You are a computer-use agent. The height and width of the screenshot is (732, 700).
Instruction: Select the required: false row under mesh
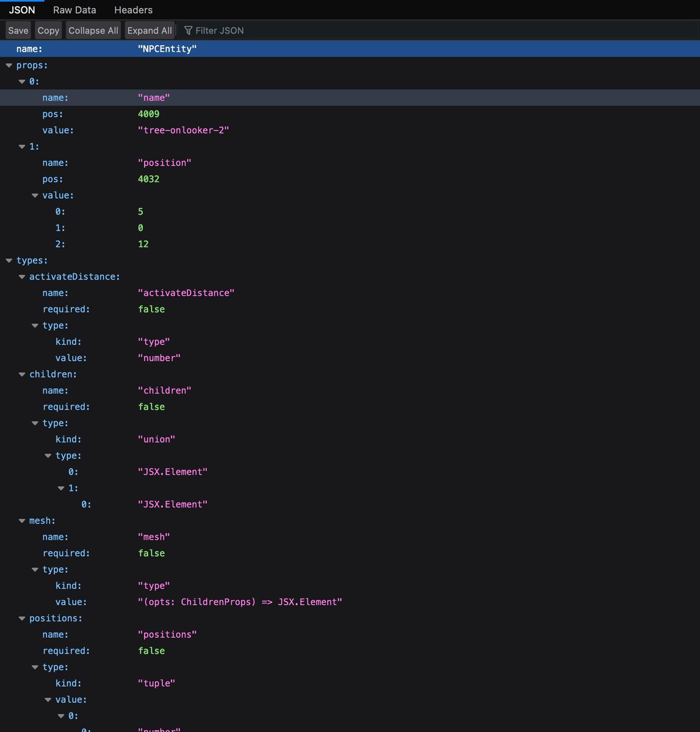coord(350,553)
